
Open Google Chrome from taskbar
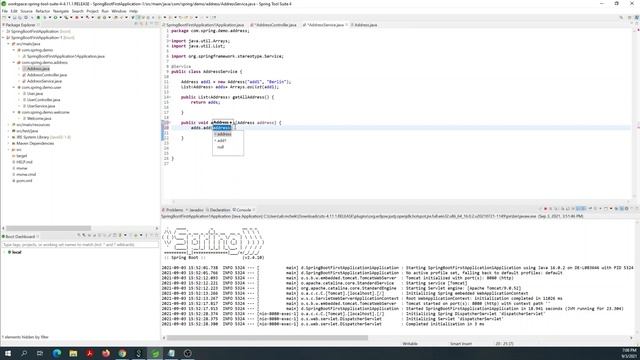122,353
